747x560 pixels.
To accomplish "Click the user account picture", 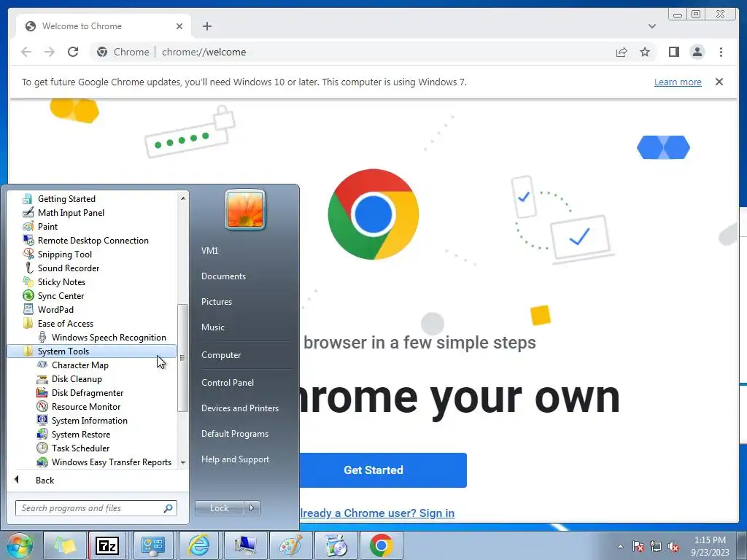I will pyautogui.click(x=245, y=209).
